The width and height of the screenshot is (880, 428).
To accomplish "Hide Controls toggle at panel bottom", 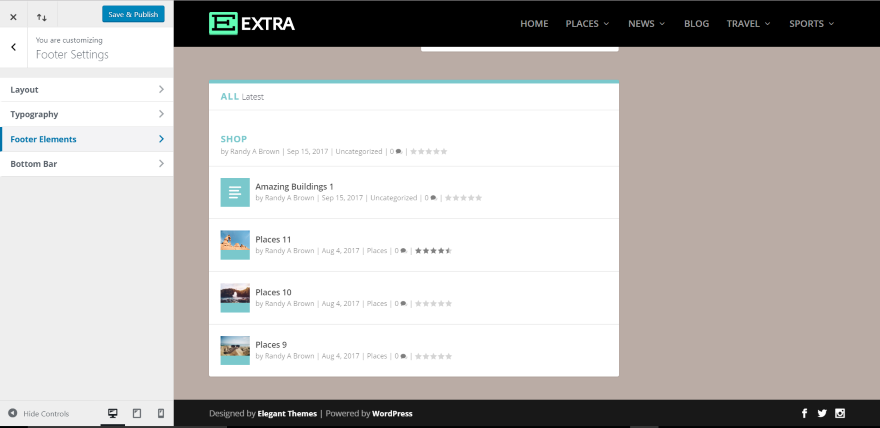I will point(39,413).
